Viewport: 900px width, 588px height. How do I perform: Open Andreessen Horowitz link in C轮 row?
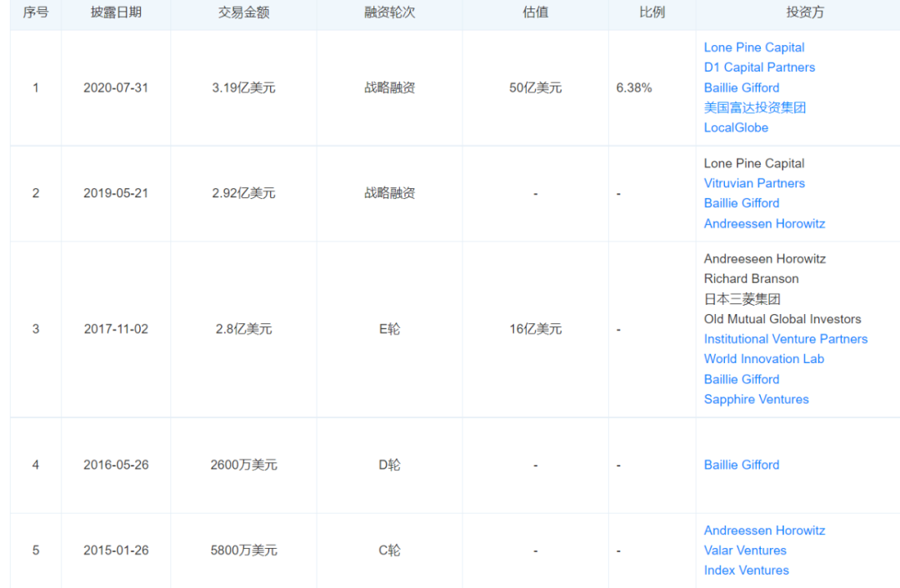pos(764,531)
